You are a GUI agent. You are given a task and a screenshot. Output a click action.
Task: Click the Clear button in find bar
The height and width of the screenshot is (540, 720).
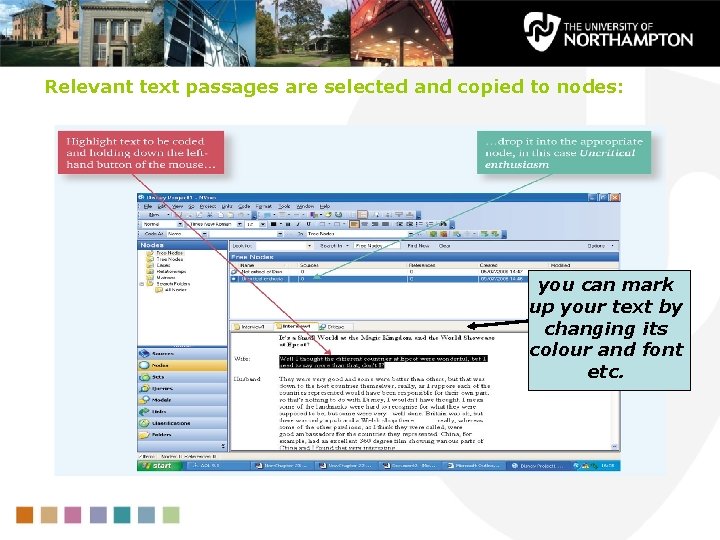[444, 246]
